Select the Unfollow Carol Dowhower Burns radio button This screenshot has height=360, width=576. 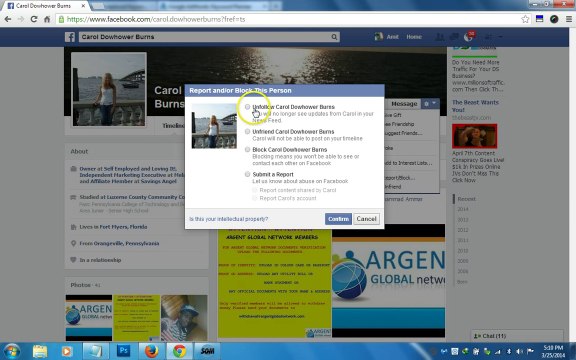coord(248,107)
